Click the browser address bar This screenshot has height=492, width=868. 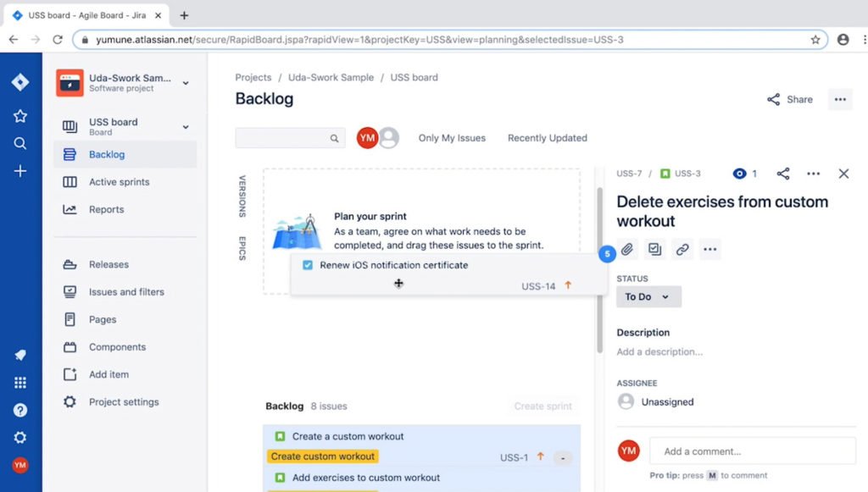click(448, 40)
